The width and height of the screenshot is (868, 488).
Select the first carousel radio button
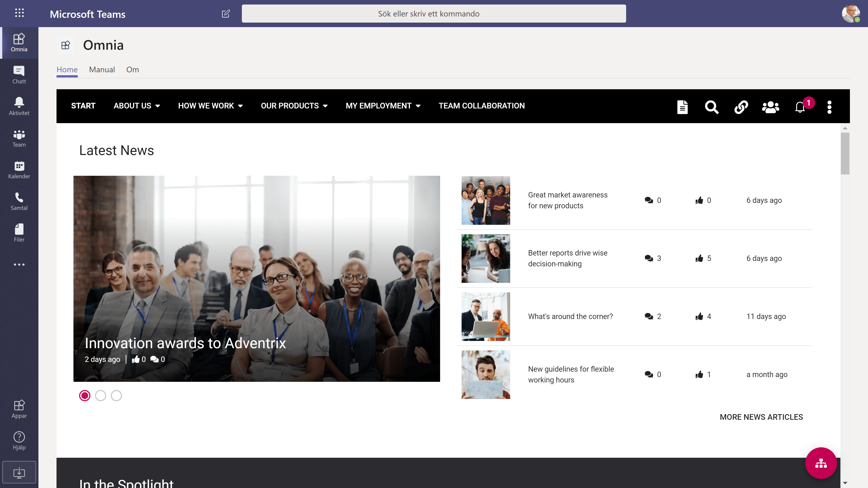coord(85,396)
